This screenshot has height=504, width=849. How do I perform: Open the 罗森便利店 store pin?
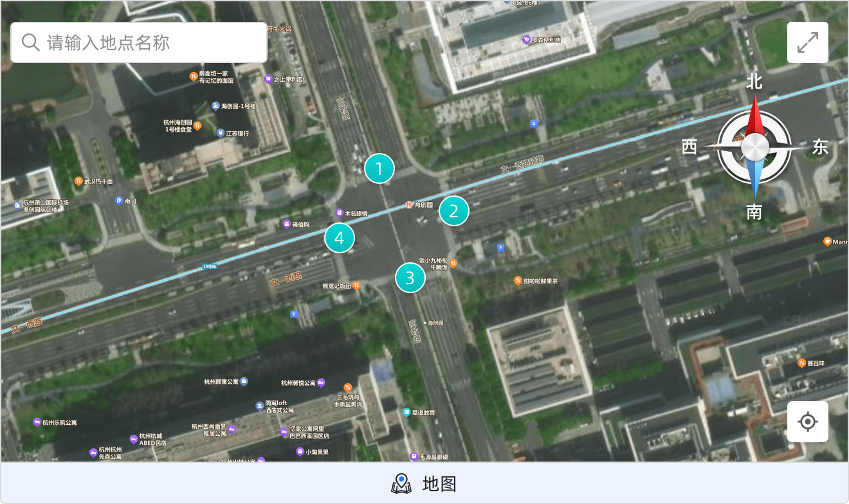526,40
